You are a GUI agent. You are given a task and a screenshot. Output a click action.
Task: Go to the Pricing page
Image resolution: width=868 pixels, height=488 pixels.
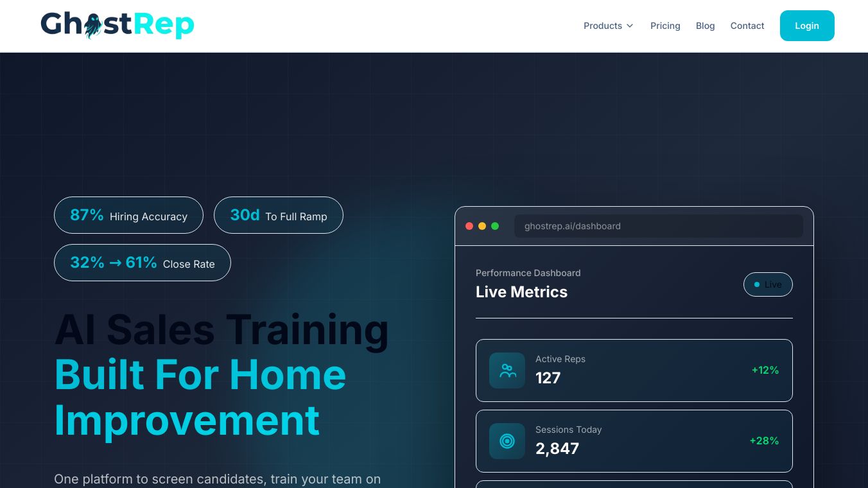click(x=665, y=26)
